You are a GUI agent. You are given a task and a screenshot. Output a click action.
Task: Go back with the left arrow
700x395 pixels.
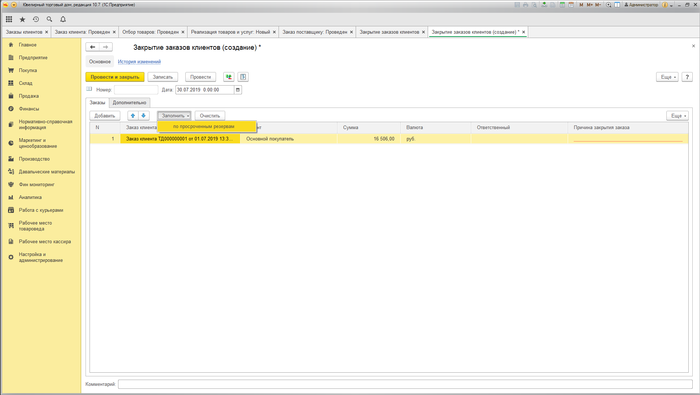tap(92, 47)
